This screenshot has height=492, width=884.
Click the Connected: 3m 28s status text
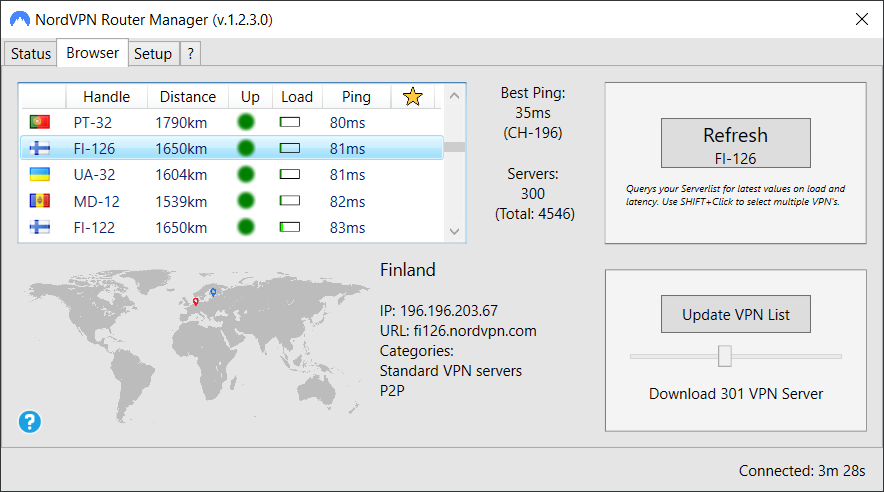point(802,471)
